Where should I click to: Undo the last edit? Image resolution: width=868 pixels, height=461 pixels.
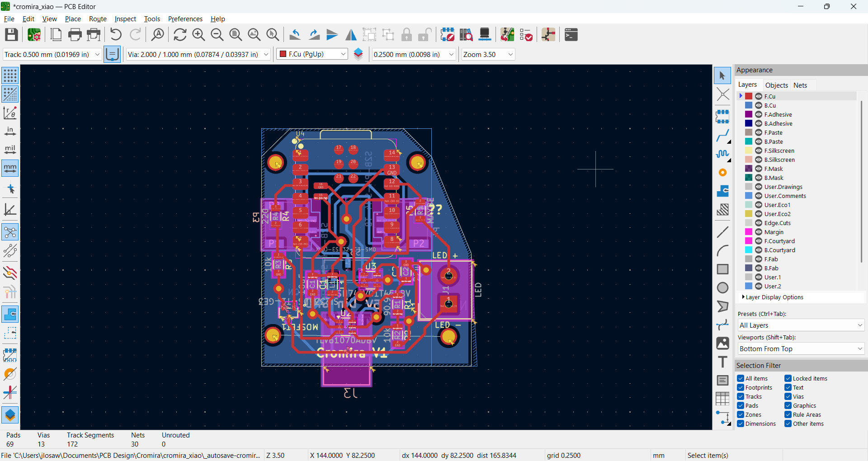point(116,35)
